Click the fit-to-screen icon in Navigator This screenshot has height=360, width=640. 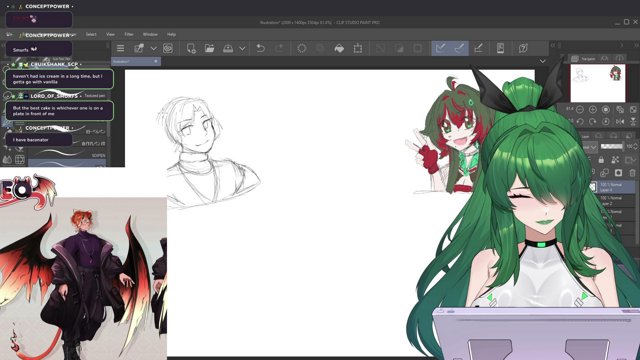(x=633, y=110)
